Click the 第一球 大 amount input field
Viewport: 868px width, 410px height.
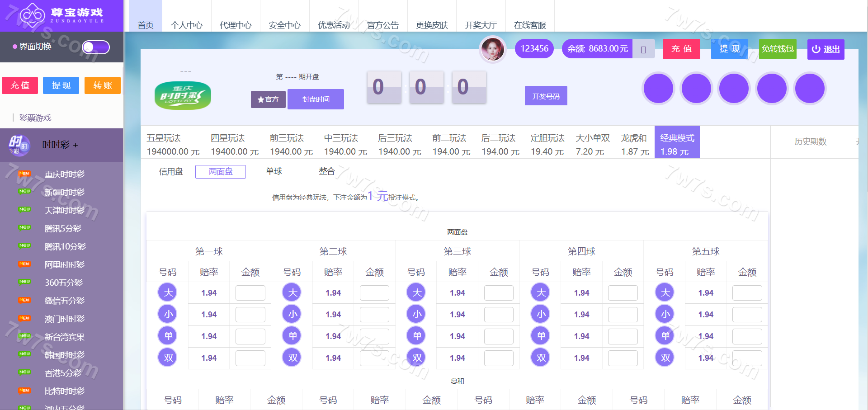pos(250,293)
